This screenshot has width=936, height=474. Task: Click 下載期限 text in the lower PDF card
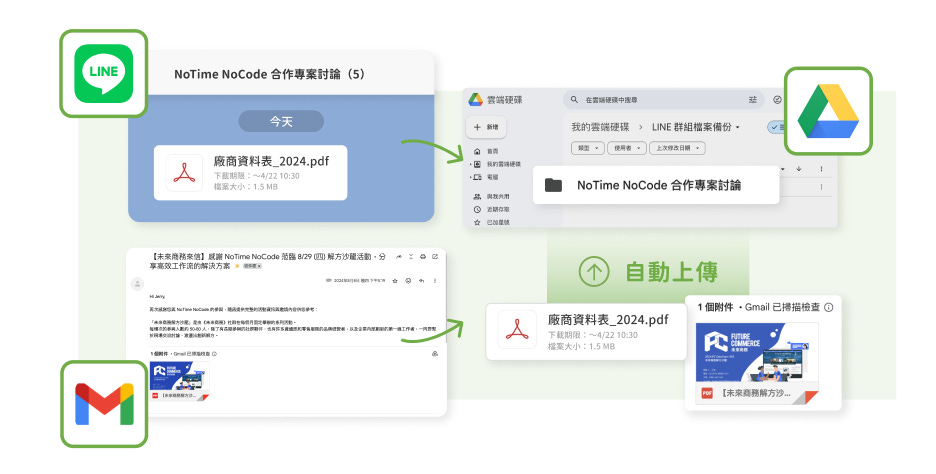593,335
